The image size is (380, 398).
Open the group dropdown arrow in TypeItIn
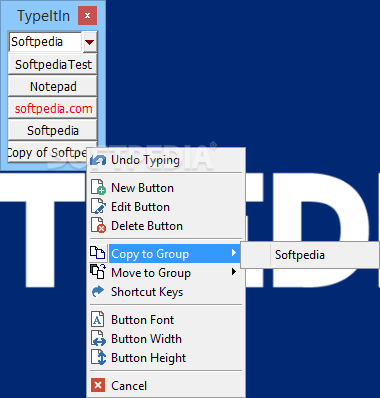[x=90, y=42]
